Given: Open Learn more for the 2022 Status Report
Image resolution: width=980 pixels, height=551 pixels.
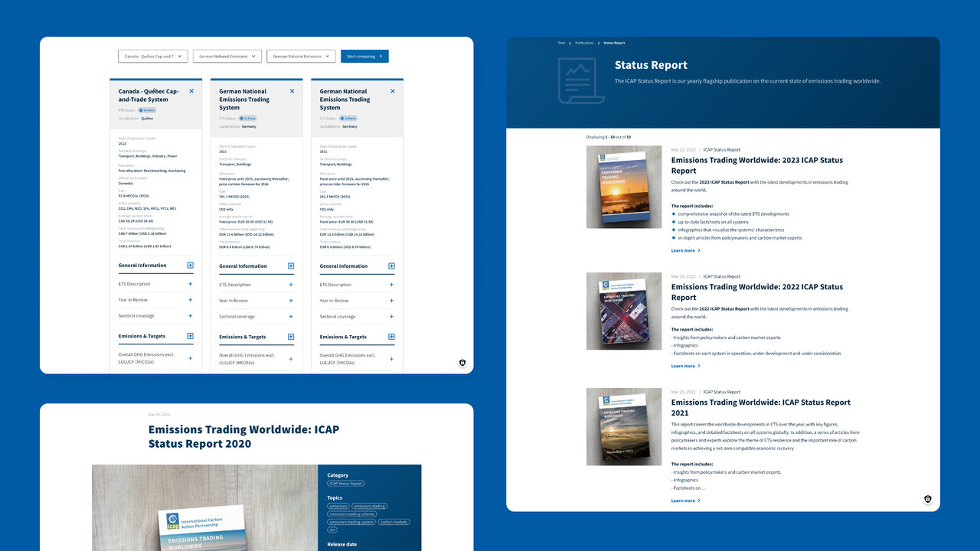Looking at the screenshot, I should point(685,366).
